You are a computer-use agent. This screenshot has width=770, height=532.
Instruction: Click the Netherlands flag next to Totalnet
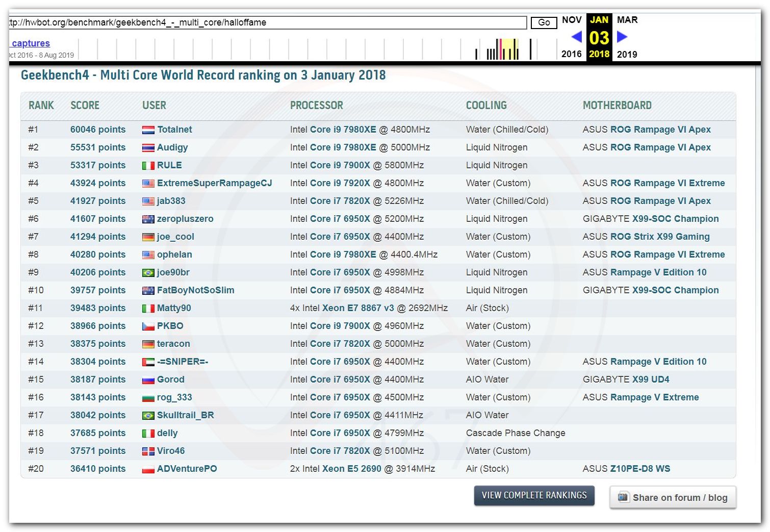point(148,130)
